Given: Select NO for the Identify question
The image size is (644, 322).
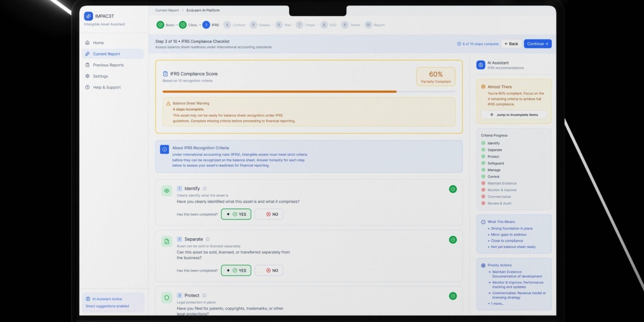Looking at the screenshot, I should coord(269,214).
